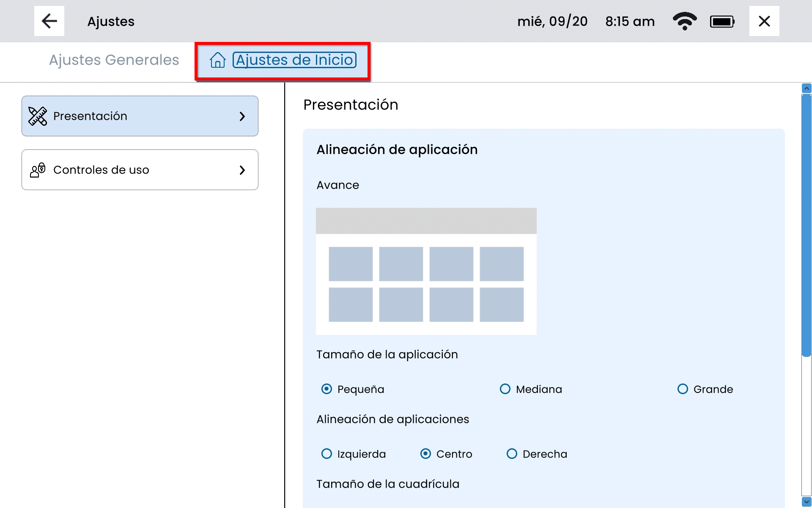Click the scrollbar up arrow
This screenshot has width=812, height=508.
[x=807, y=88]
